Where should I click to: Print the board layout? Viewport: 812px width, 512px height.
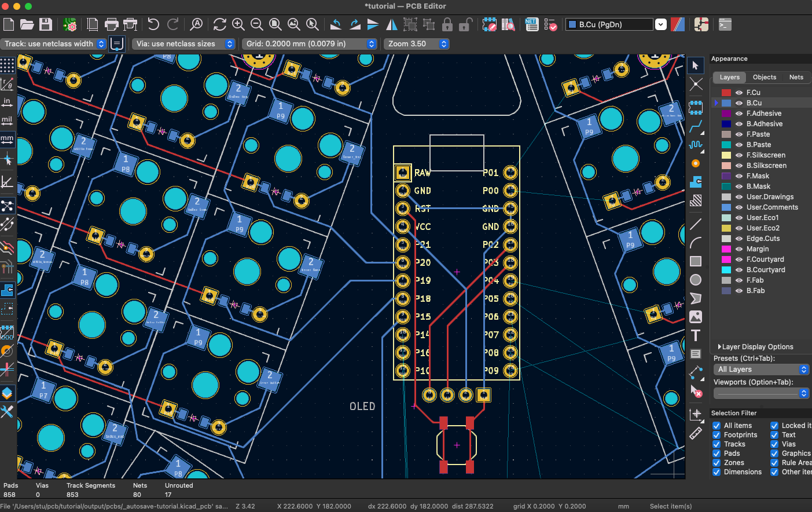[x=111, y=24]
